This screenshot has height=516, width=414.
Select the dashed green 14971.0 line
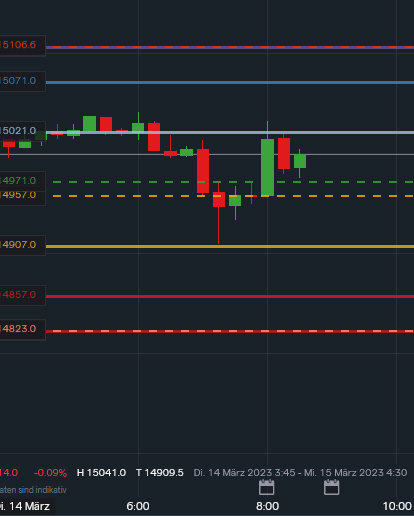(x=233, y=182)
